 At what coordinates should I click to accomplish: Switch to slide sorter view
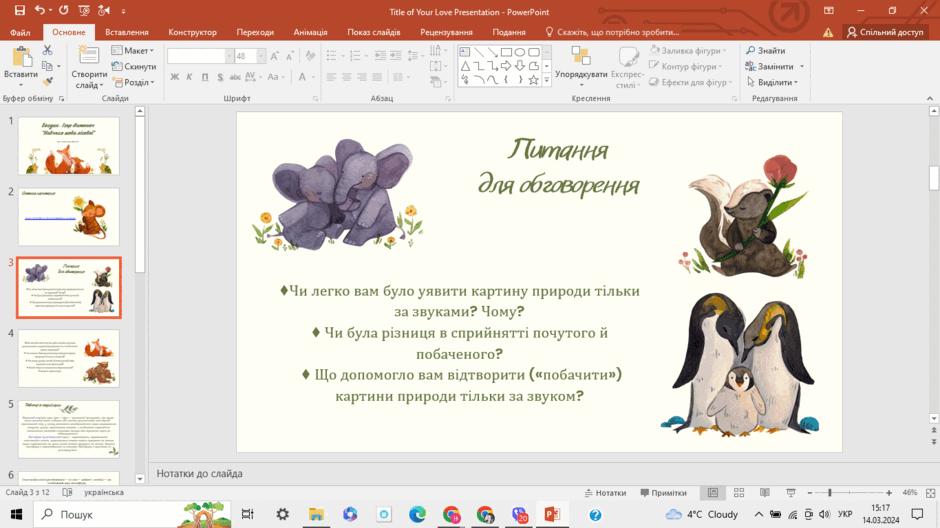click(739, 493)
